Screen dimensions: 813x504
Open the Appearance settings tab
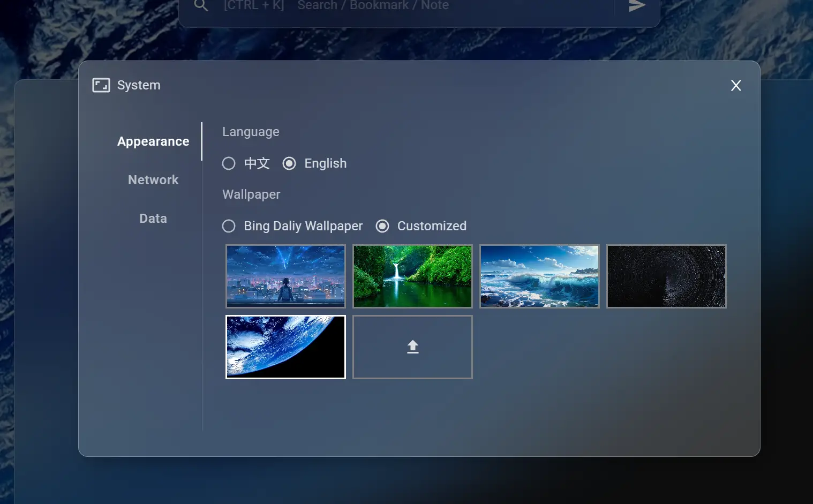coord(153,141)
